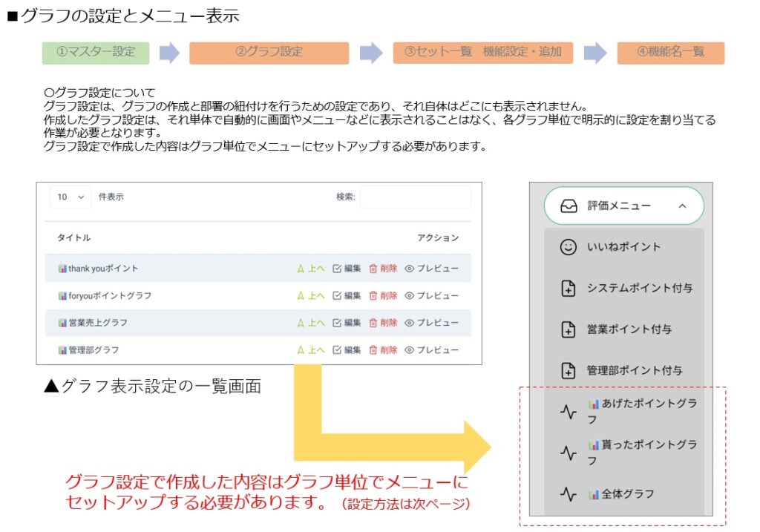Preview the thank youポイント graph

click(x=432, y=269)
